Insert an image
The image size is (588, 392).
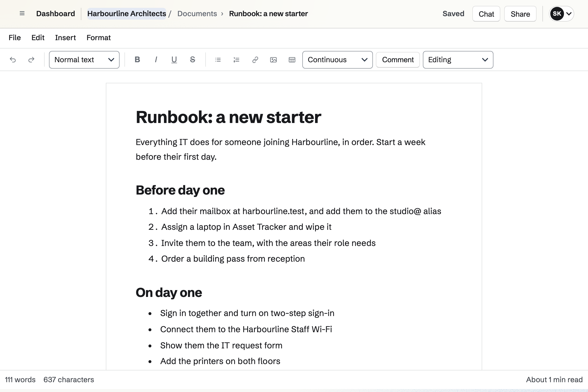[x=273, y=60]
